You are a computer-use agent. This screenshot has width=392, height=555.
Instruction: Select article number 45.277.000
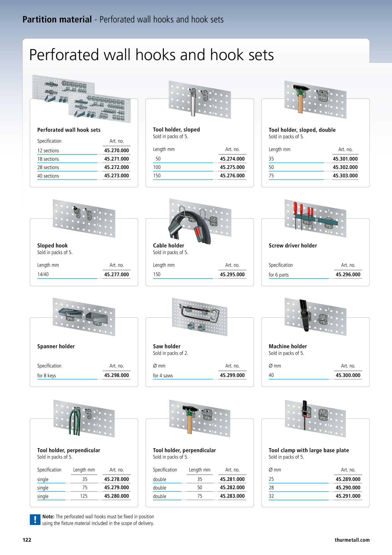click(117, 274)
